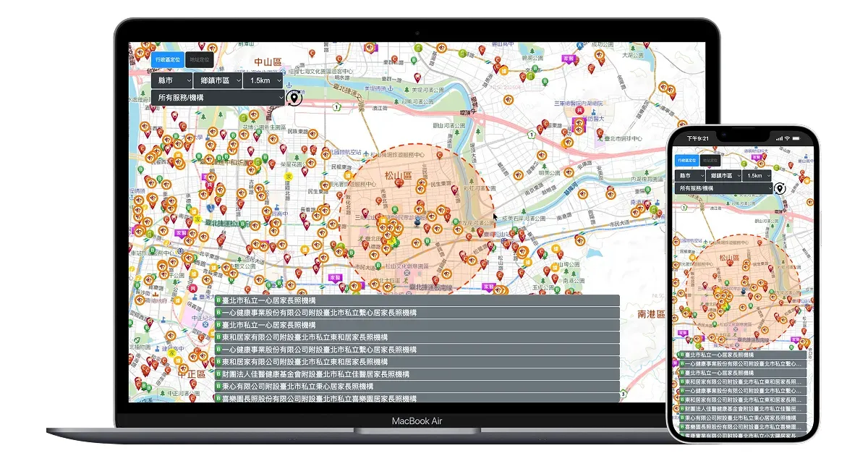868x456 pixels.
Task: Open the 鄉鎮市區 dropdown on the laptop
Action: tap(218, 80)
